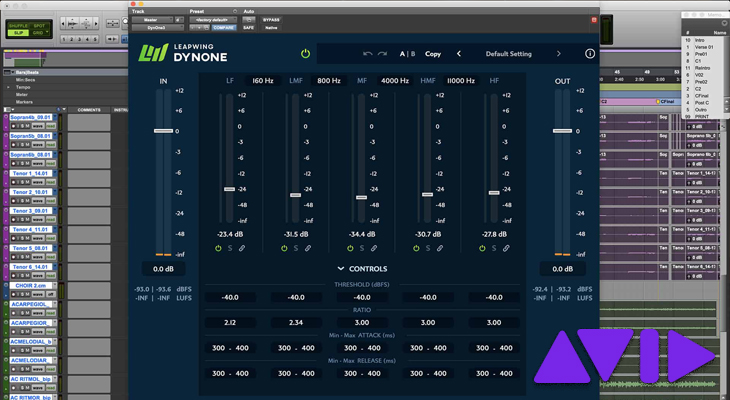Select SLIP edit mode

(x=18, y=33)
